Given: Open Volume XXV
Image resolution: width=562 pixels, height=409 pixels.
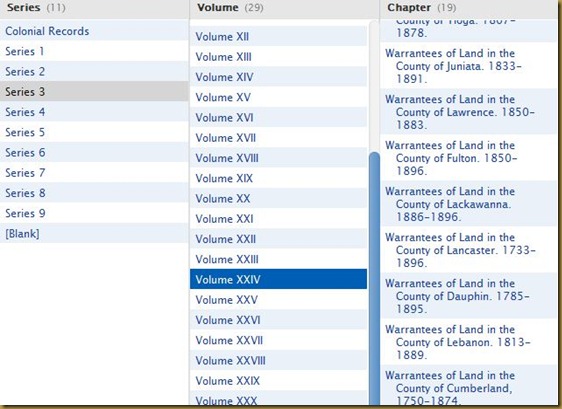Looking at the screenshot, I should (x=278, y=299).
